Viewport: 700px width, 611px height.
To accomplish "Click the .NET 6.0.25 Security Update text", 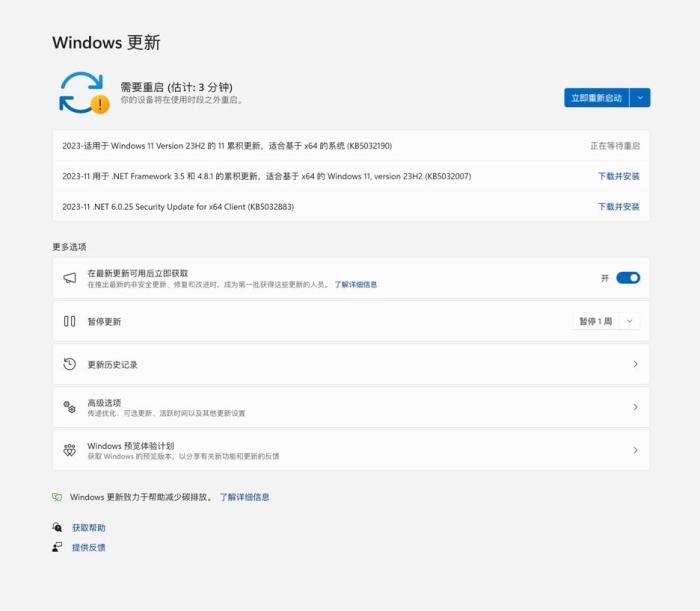I will (x=178, y=207).
